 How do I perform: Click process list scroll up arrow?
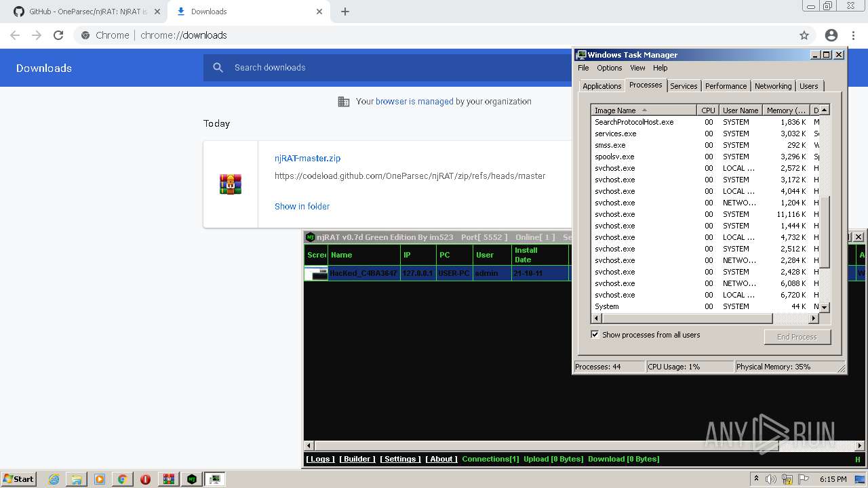tap(825, 110)
